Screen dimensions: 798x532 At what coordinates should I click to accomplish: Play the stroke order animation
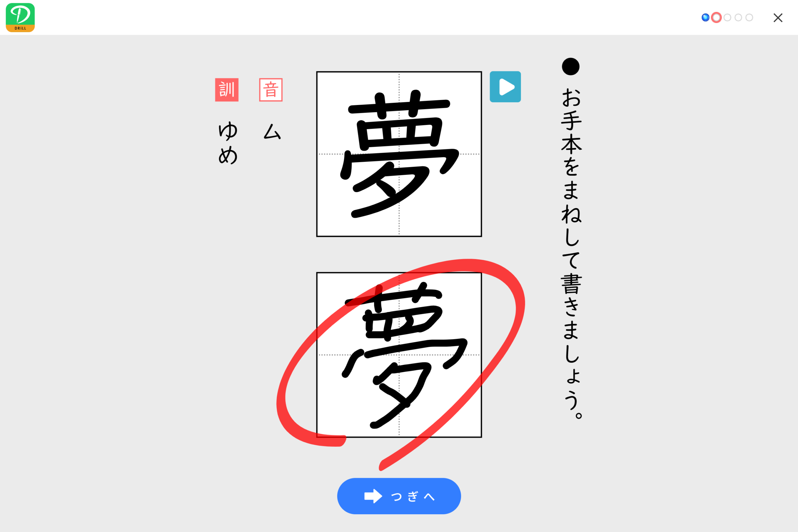coord(505,87)
